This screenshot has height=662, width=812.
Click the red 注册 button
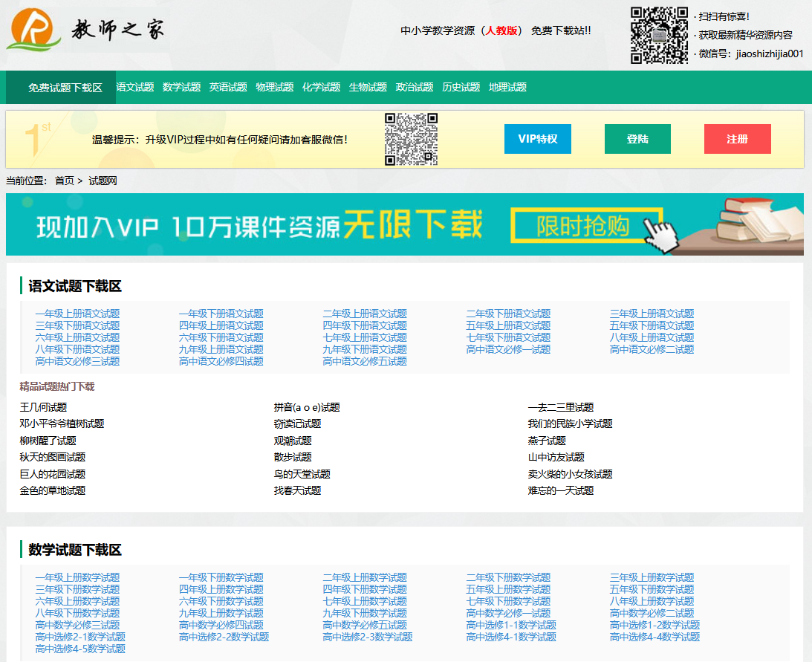coord(738,139)
